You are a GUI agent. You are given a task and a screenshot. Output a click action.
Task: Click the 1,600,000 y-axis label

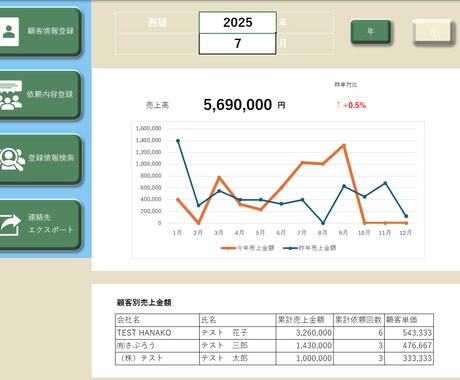148,128
